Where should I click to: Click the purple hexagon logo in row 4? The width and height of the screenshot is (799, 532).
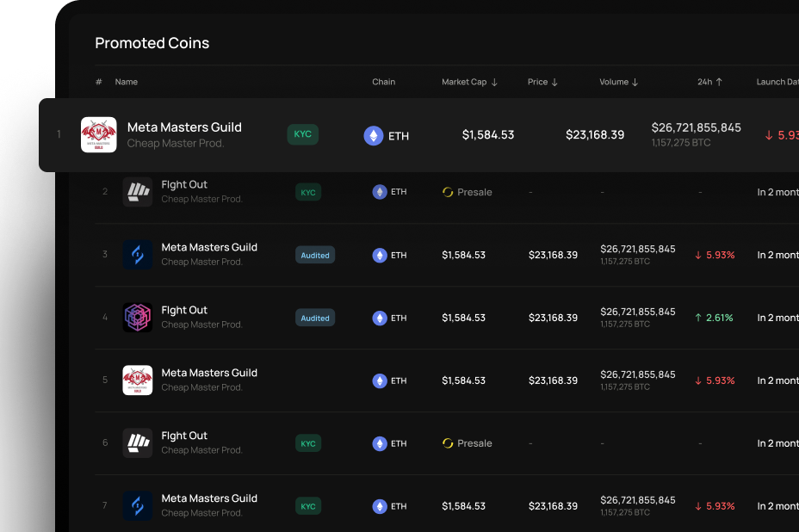coord(138,318)
